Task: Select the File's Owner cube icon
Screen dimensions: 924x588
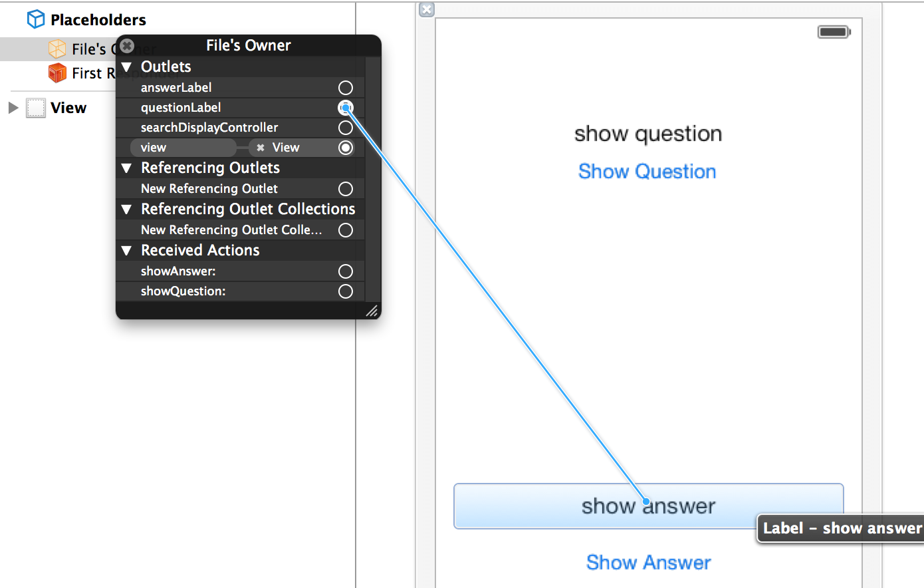Action: click(x=57, y=49)
